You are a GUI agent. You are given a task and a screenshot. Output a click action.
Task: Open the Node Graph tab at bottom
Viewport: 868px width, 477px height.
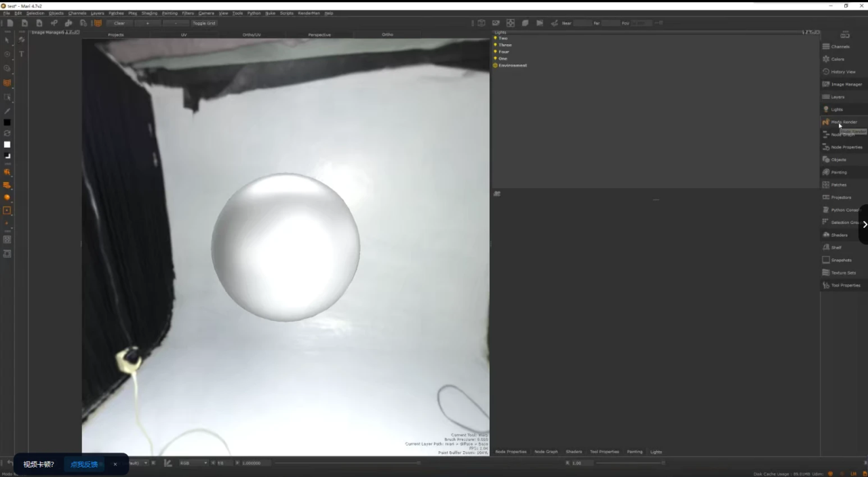546,452
